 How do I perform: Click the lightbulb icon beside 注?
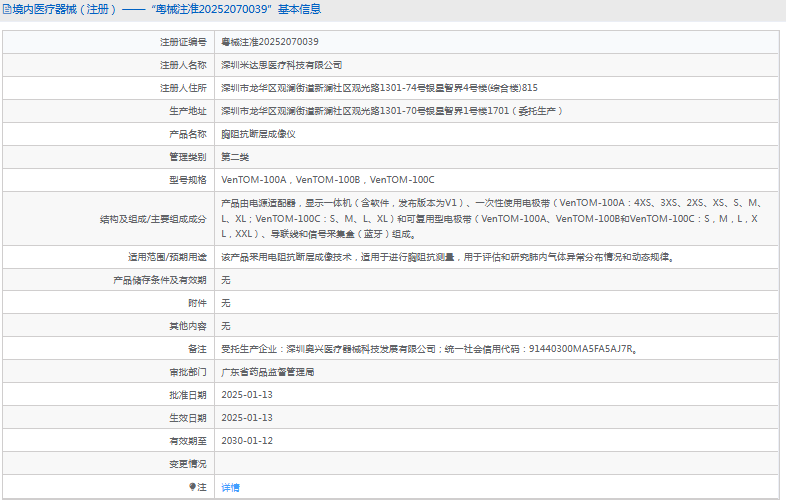(192, 486)
